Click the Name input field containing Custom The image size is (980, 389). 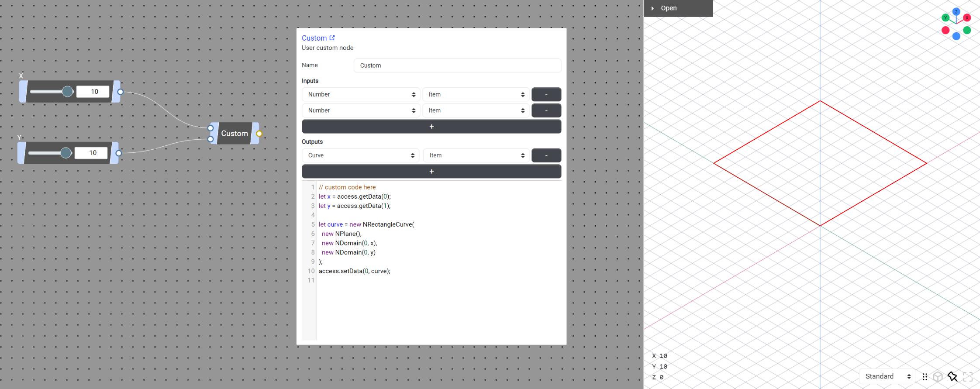click(457, 65)
